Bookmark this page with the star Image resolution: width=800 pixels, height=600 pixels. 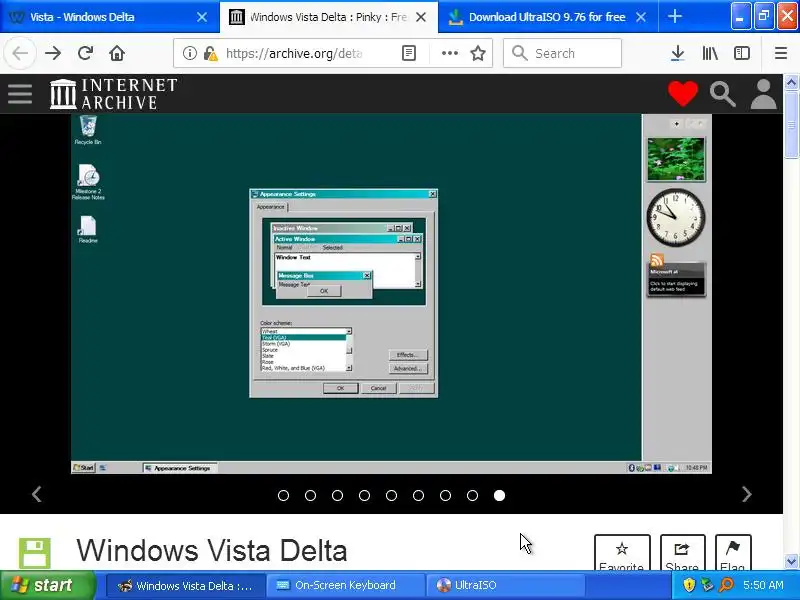[x=478, y=53]
